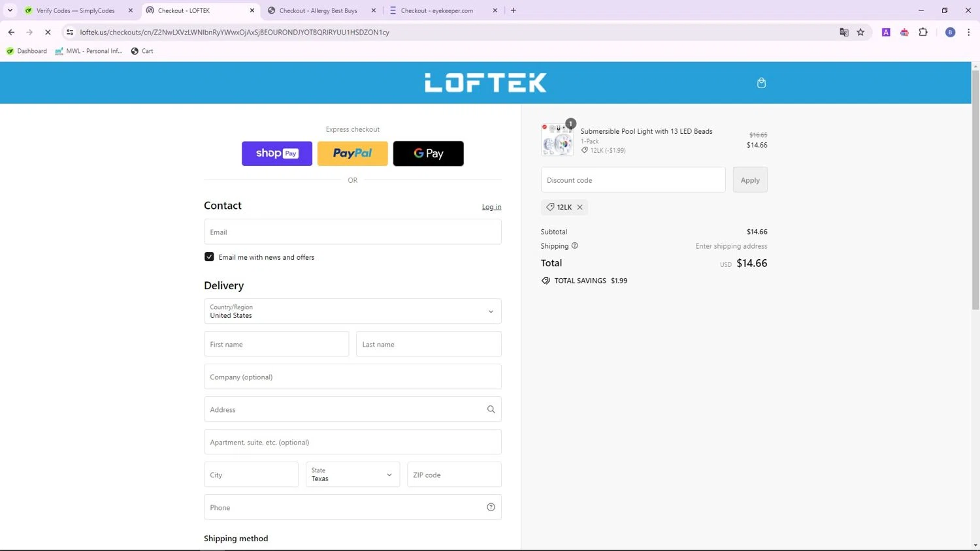Screen dimensions: 980x551
Task: Focus the City field
Action: click(x=251, y=475)
